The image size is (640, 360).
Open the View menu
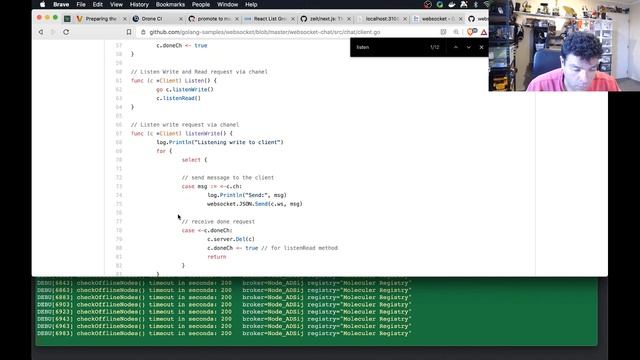(116, 4)
